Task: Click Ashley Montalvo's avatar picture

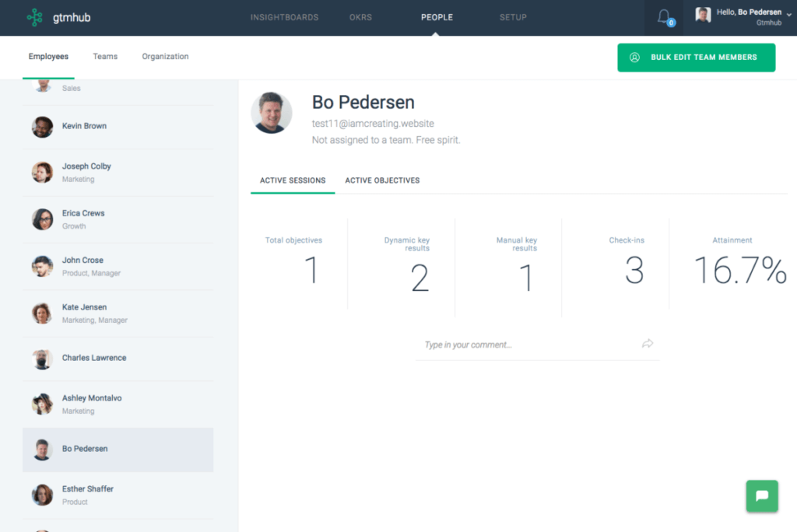Action: (x=41, y=404)
